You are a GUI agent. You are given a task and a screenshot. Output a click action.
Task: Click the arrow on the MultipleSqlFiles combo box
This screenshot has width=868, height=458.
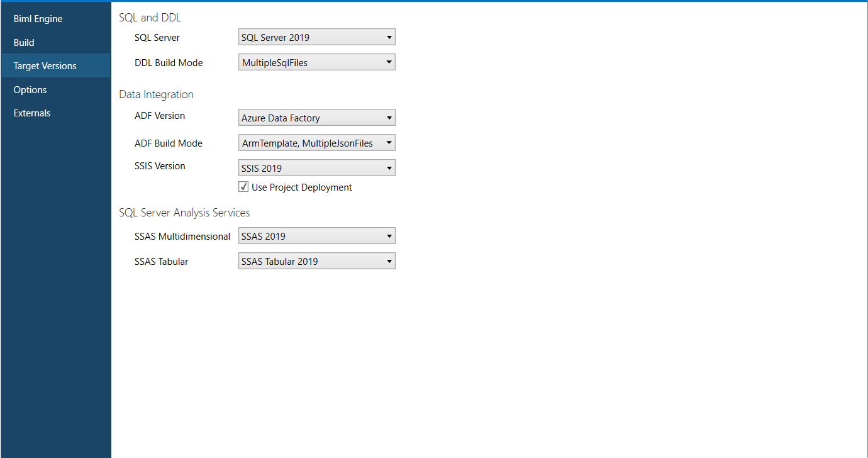[x=389, y=62]
